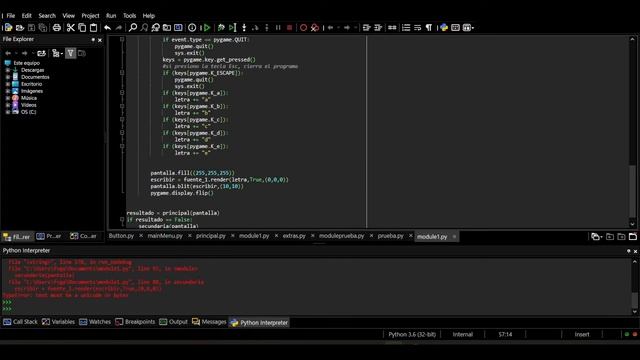This screenshot has width=640, height=360.
Task: Open Find with the magnifier icon
Action: pos(133,28)
